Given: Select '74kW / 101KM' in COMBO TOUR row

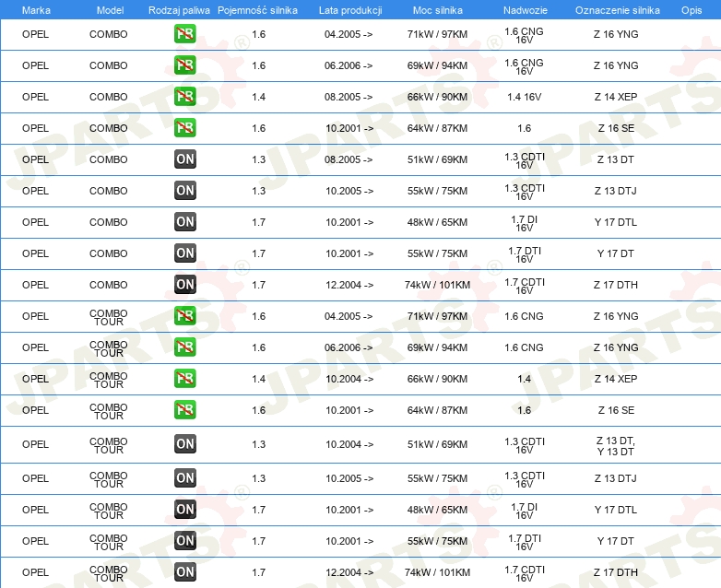Looking at the screenshot, I should coord(437,572).
